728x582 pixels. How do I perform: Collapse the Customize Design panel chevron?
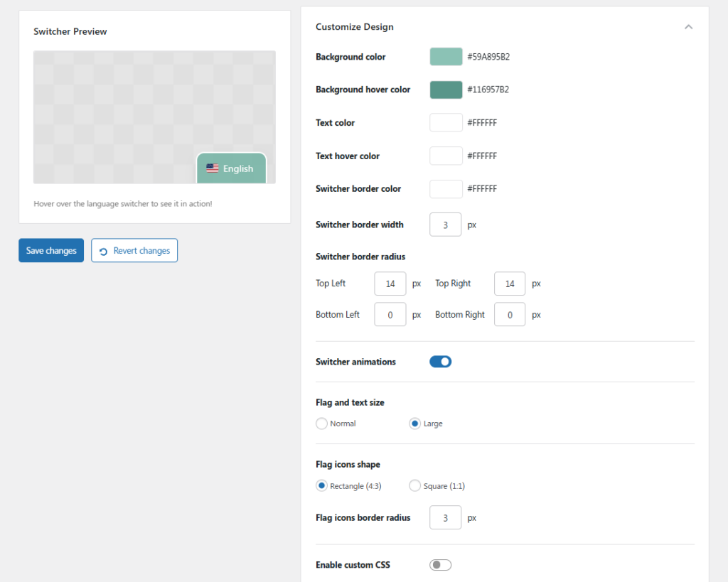(x=687, y=27)
